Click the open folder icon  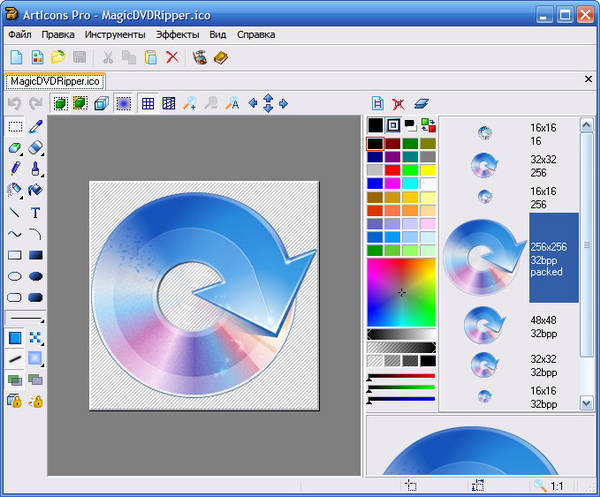coord(58,57)
